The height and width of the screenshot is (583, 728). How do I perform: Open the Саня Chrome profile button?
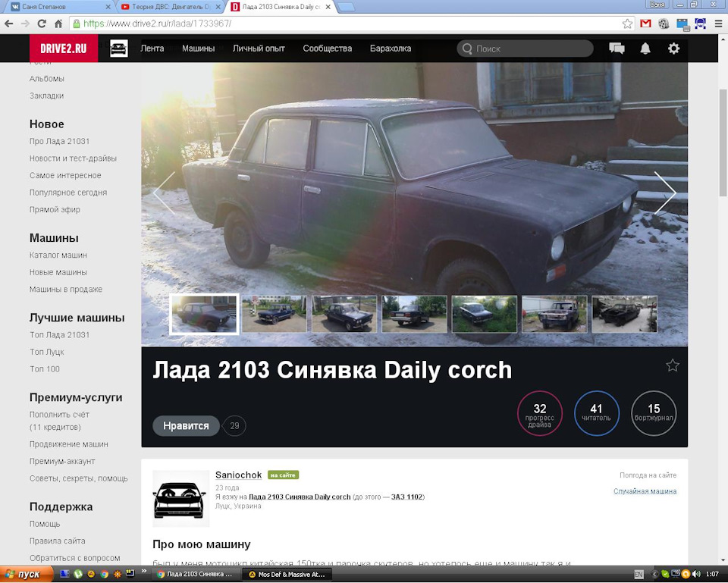coord(657,5)
